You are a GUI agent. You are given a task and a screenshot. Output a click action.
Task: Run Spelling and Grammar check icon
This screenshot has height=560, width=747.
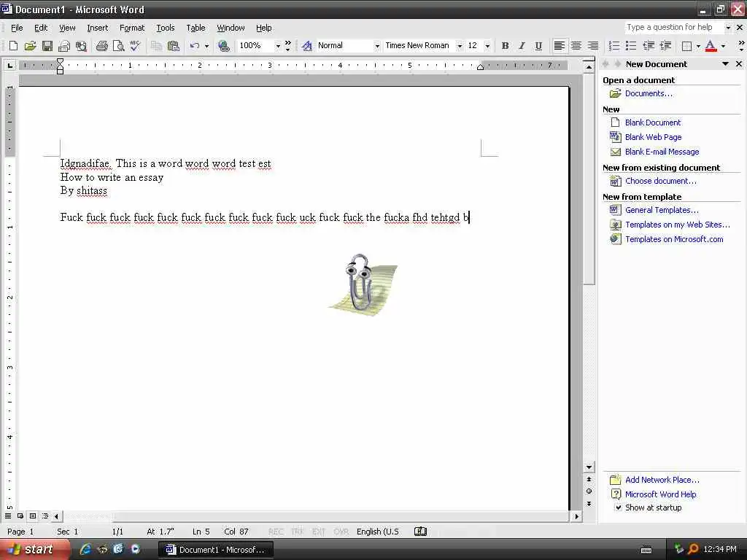coord(135,46)
